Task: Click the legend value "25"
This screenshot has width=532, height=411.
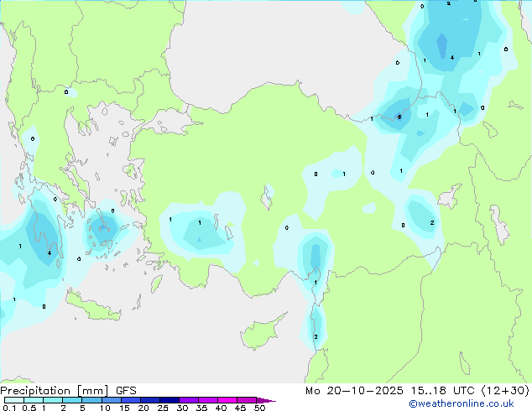Action: [x=163, y=408]
